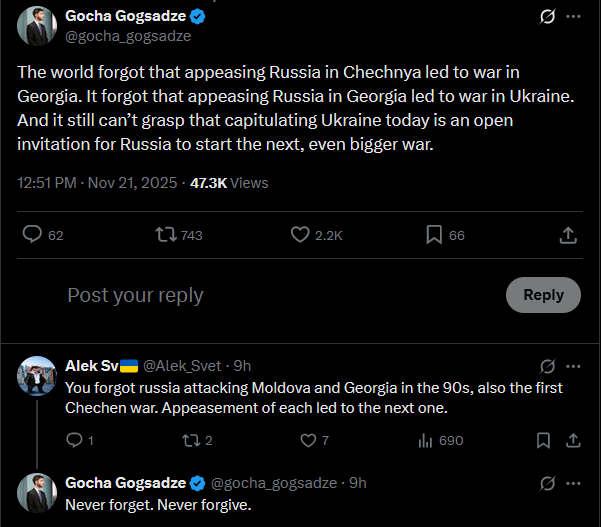The height and width of the screenshot is (527, 601).
Task: Like the main post with 2.2K likes
Action: (x=300, y=235)
